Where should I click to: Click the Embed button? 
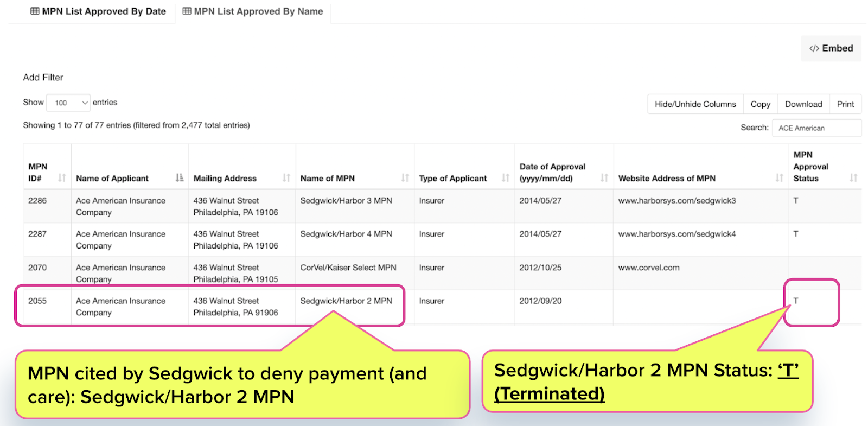tap(831, 48)
